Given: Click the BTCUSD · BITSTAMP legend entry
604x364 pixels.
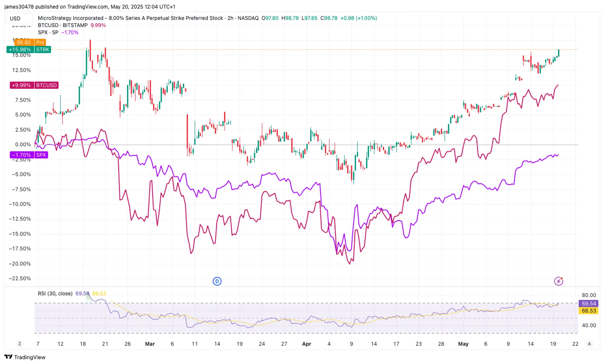Looking at the screenshot, I should tap(63, 25).
